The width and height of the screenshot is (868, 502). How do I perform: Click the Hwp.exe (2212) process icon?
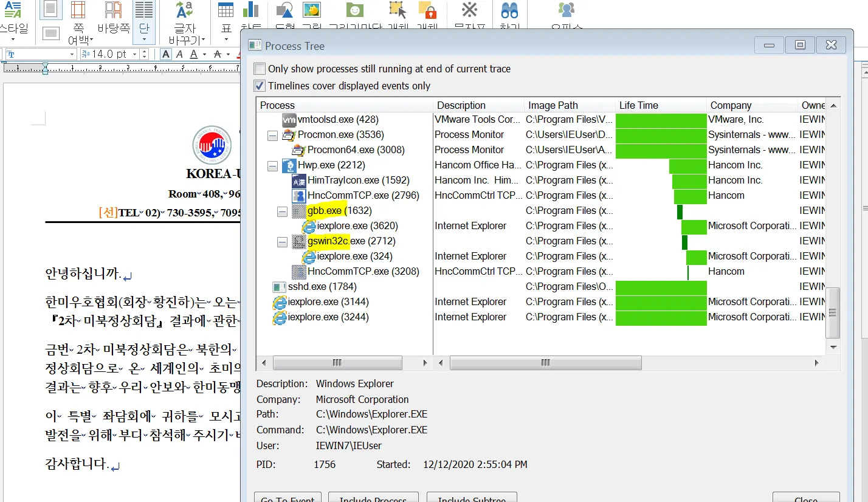(289, 165)
